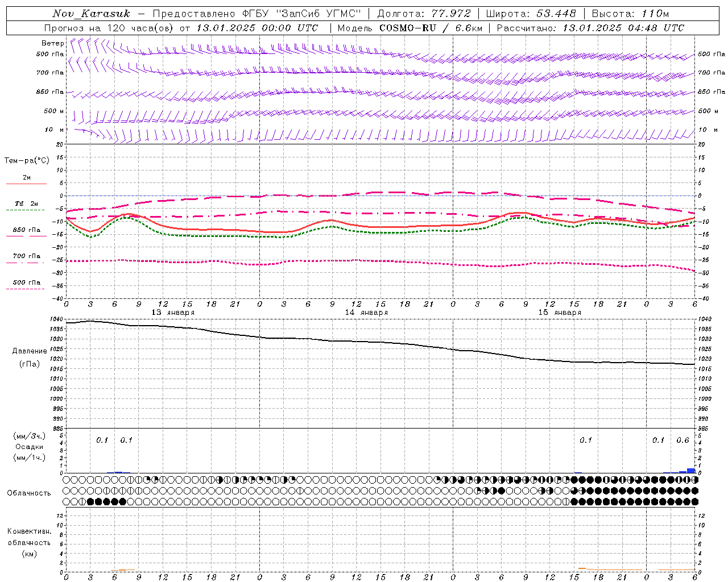Click the '13 января' date label
This screenshot has height=582, width=728.
(x=173, y=313)
